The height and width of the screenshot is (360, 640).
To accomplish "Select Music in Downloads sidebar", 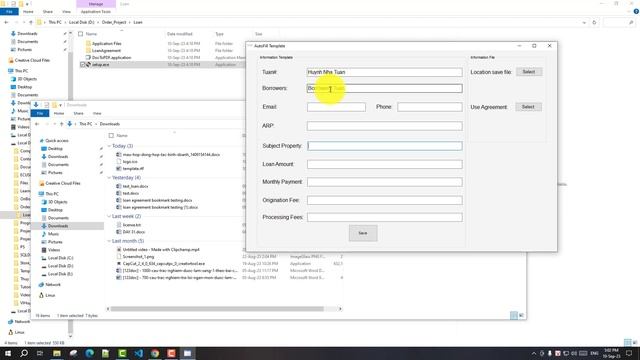I will pos(53,234).
